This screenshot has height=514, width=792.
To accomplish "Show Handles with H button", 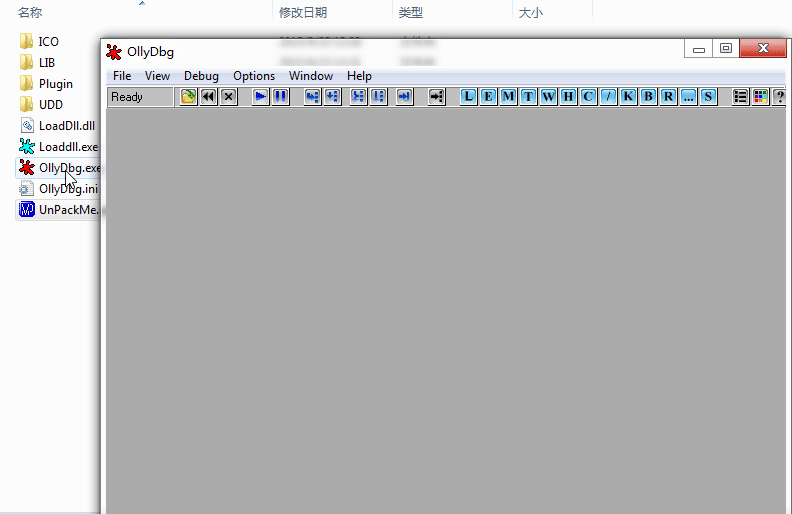I will pyautogui.click(x=568, y=96).
